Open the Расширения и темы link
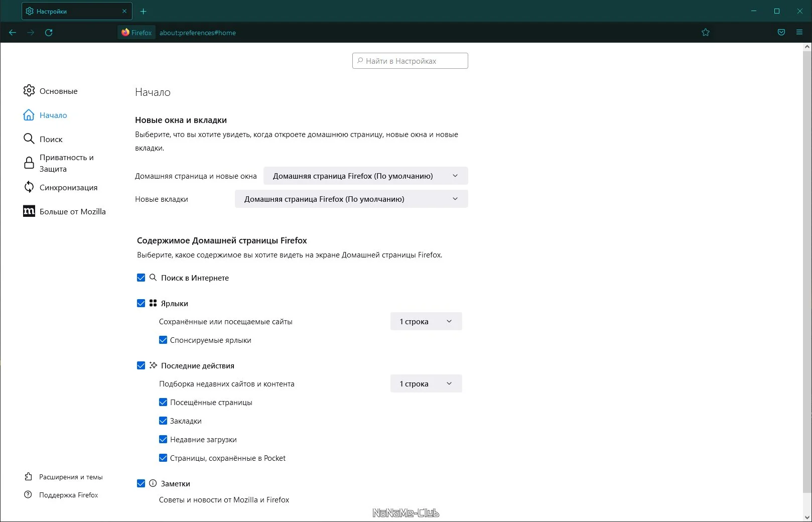Screen dimensions: 812x522 [x=71, y=477]
